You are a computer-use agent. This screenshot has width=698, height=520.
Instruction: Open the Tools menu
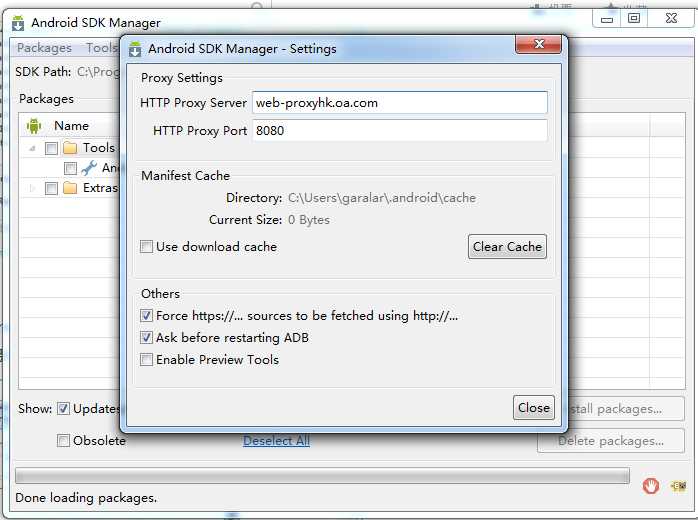point(101,48)
